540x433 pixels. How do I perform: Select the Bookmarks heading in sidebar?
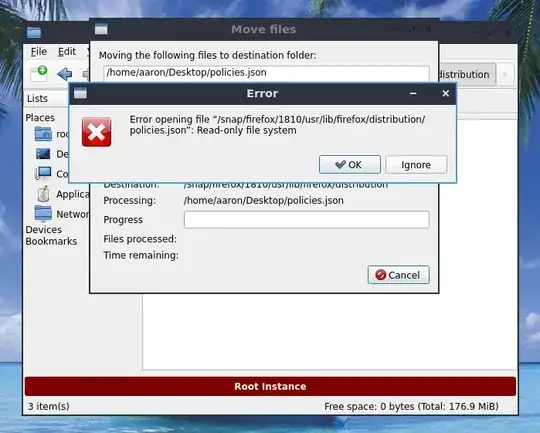point(51,241)
